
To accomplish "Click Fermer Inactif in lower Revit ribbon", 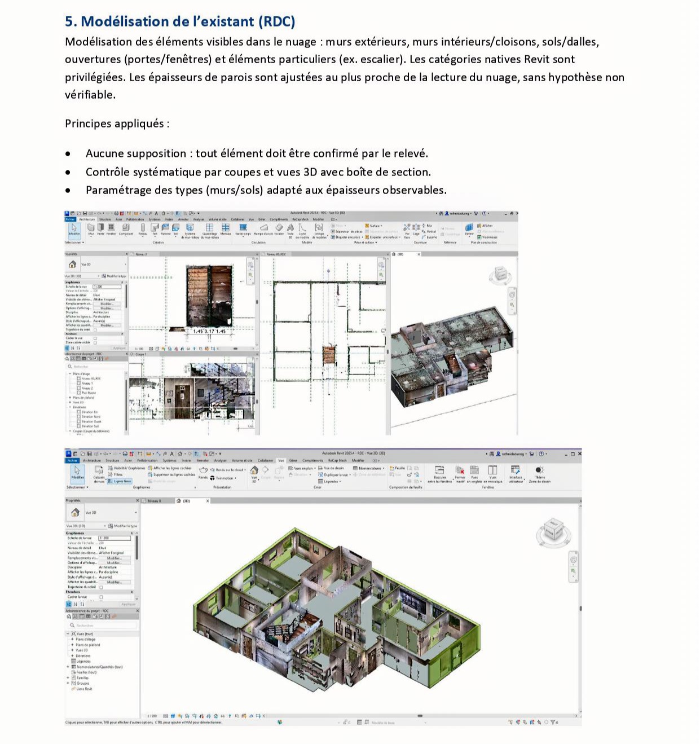I will point(460,474).
